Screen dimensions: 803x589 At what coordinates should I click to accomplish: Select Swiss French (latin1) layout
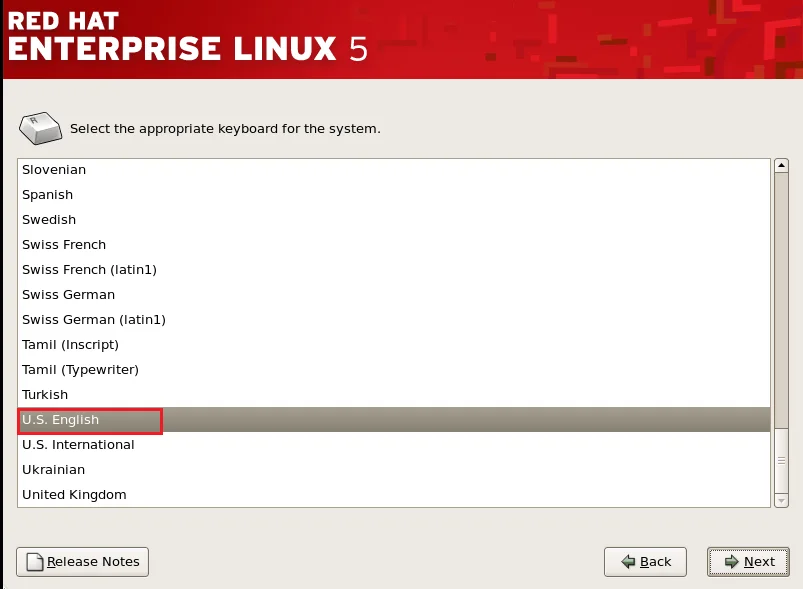(x=89, y=270)
